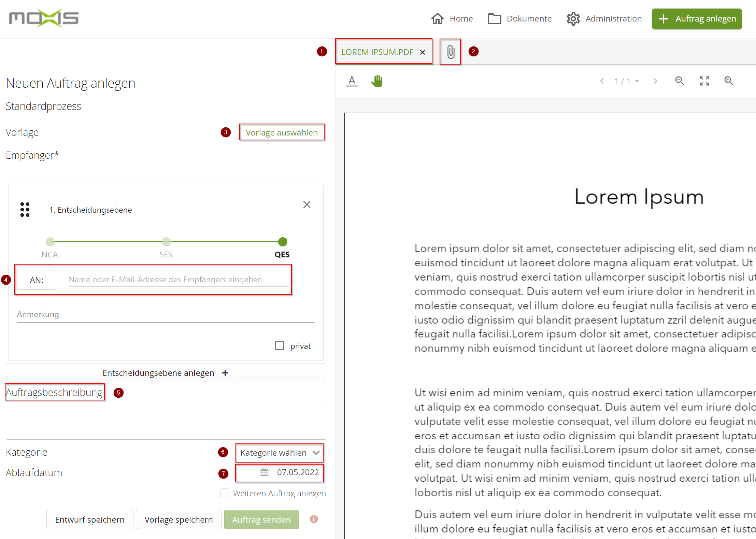Image resolution: width=756 pixels, height=539 pixels.
Task: Zoom in on the PDF preview
Action: click(729, 81)
